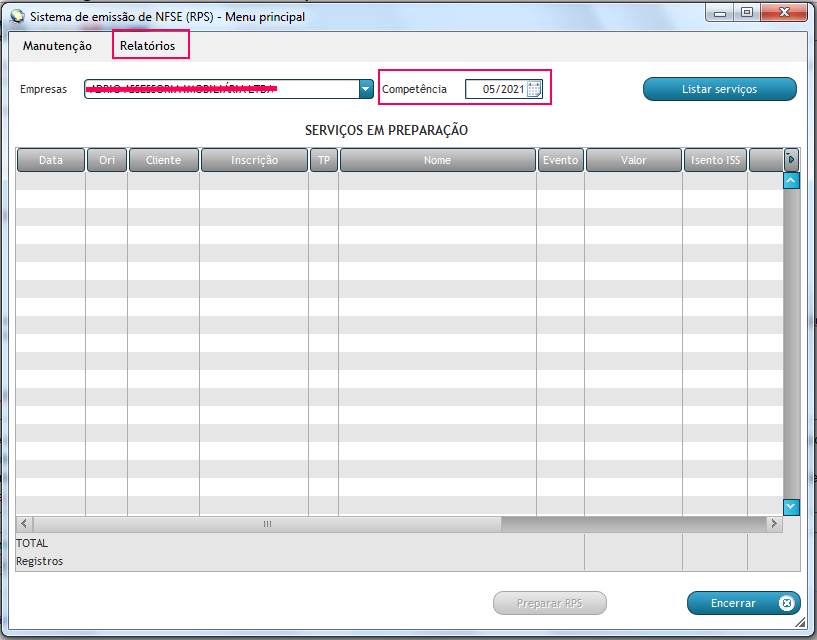Click the vertical scrollbar down arrow
Viewport: 817px width, 640px height.
coord(791,507)
